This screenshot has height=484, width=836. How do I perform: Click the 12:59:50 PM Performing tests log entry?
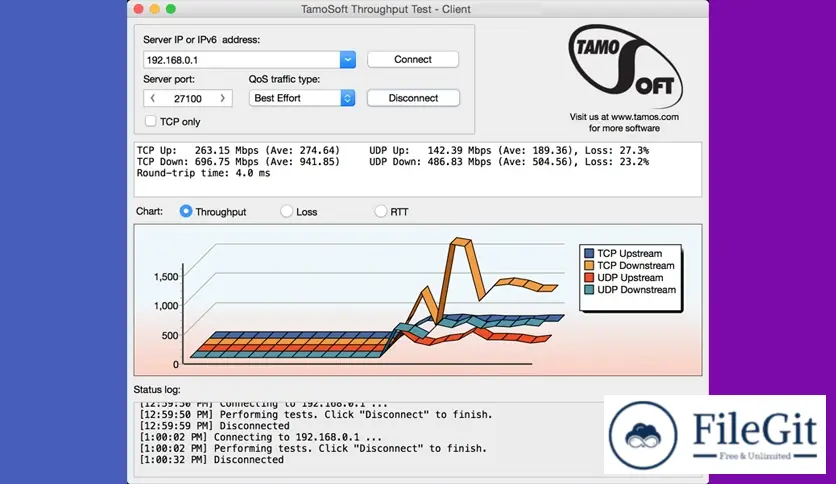[x=316, y=415]
